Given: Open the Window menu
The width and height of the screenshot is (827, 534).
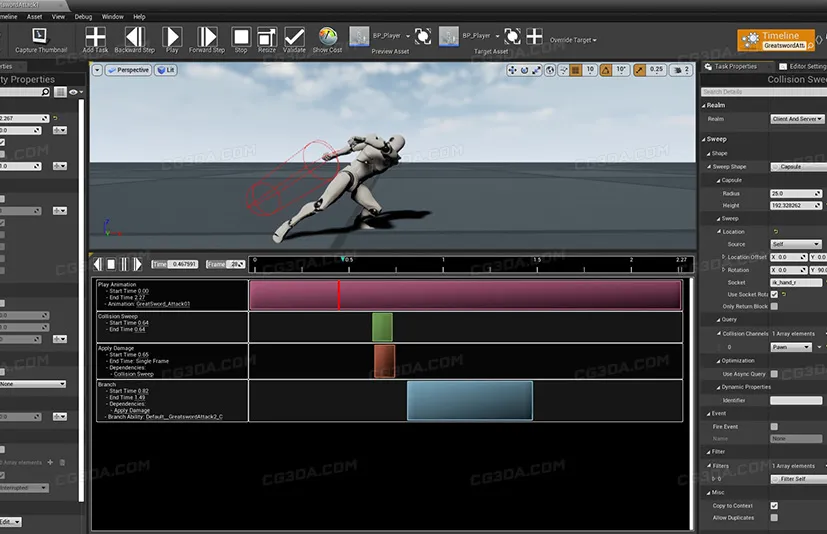Looking at the screenshot, I should pos(112,17).
